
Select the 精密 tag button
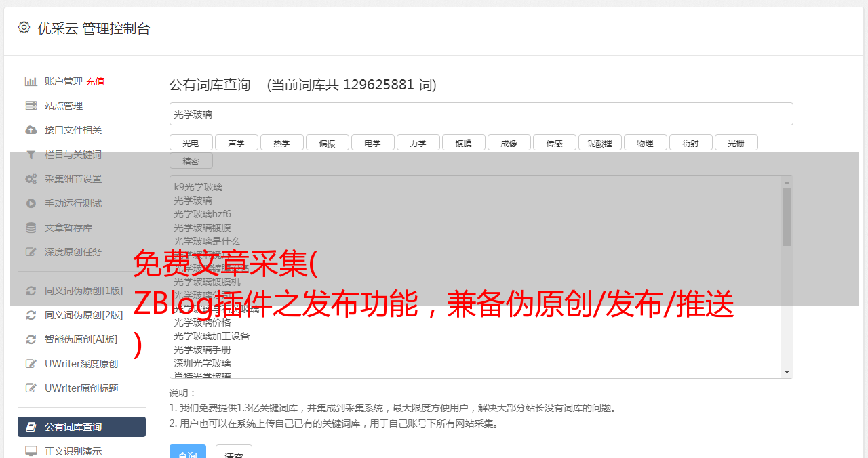191,161
